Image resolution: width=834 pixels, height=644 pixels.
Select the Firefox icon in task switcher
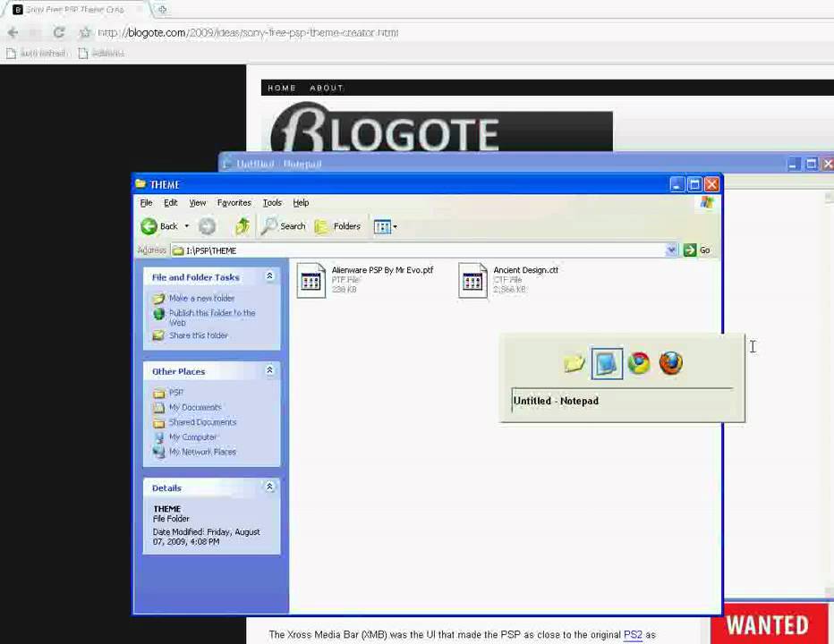pos(671,364)
